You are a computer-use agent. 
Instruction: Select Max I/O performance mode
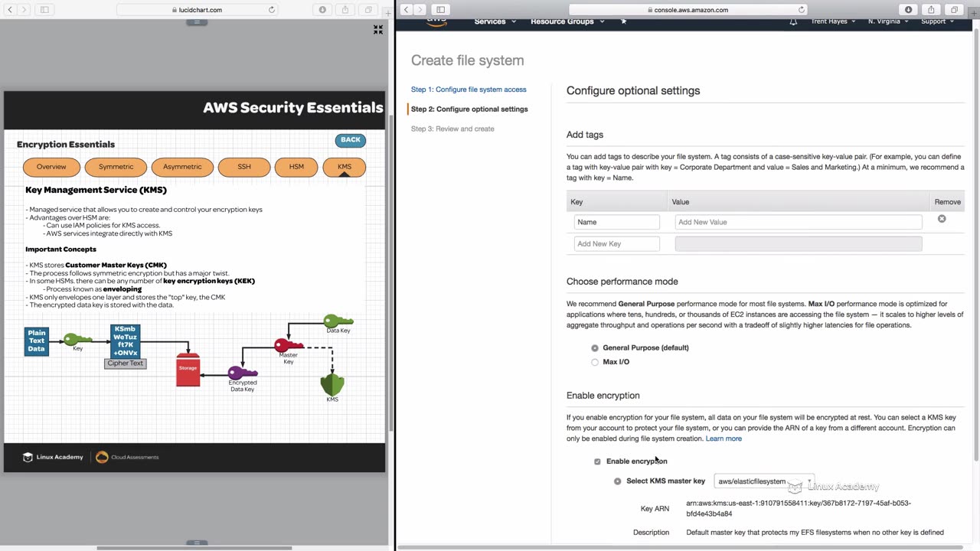pyautogui.click(x=595, y=362)
